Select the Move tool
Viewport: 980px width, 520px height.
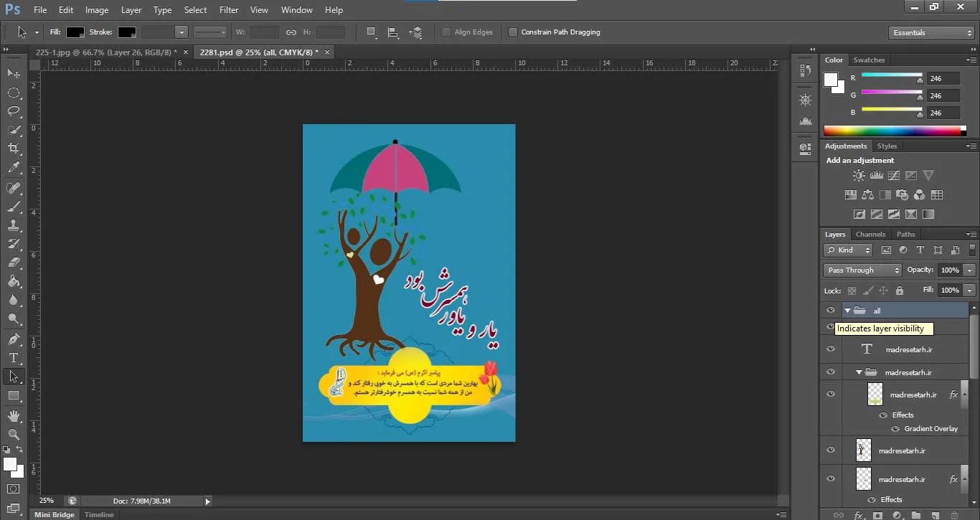coord(14,73)
